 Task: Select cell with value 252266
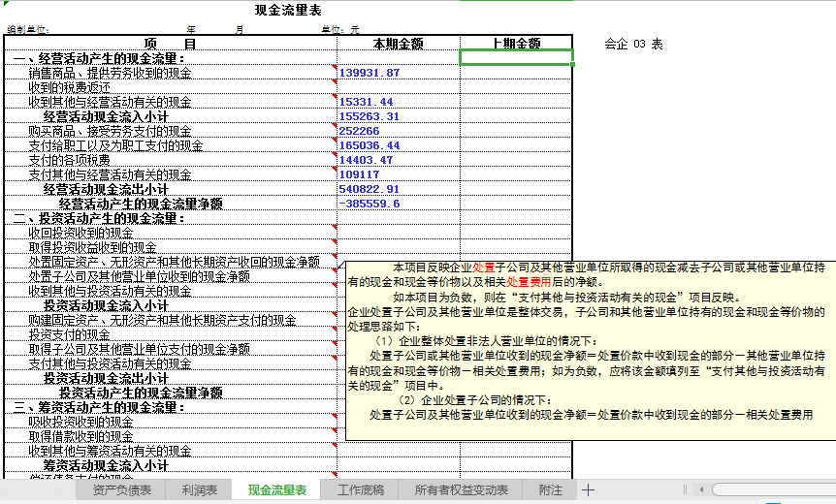399,131
